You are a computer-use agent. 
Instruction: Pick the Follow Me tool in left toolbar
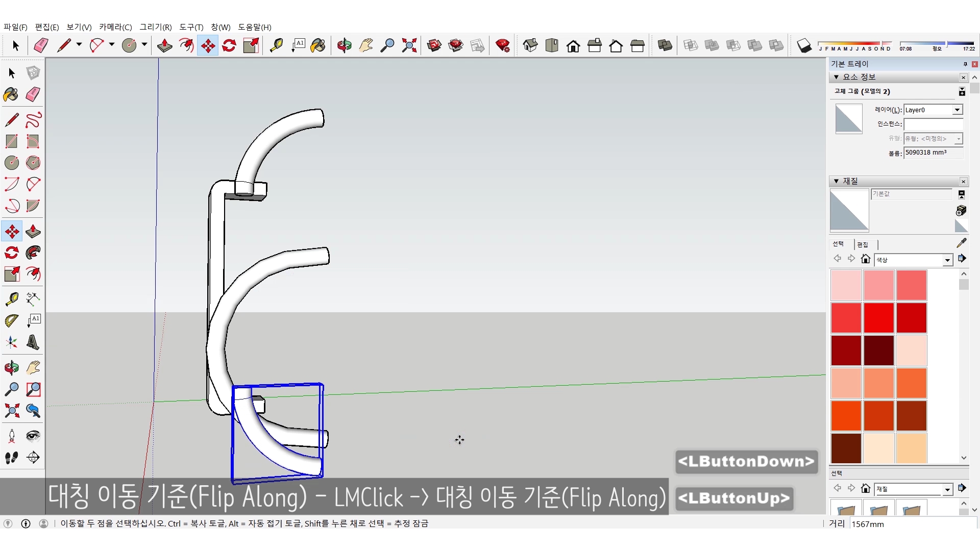pos(33,253)
